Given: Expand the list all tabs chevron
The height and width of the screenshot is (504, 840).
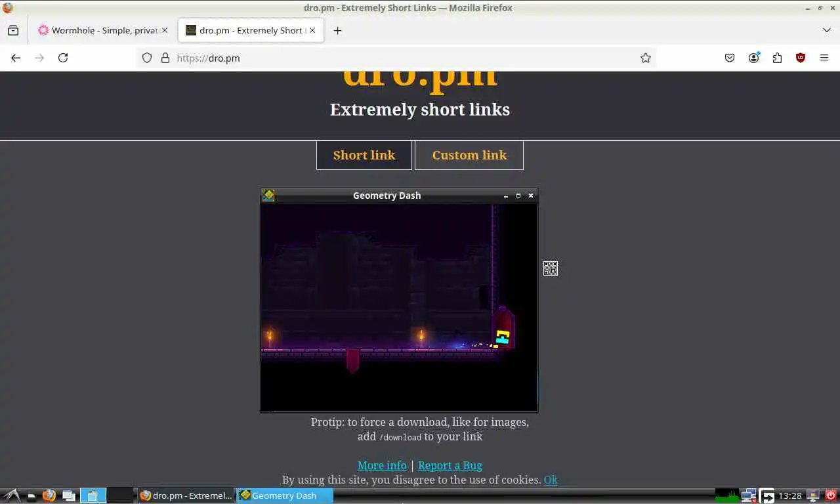Looking at the screenshot, I should coord(827,30).
